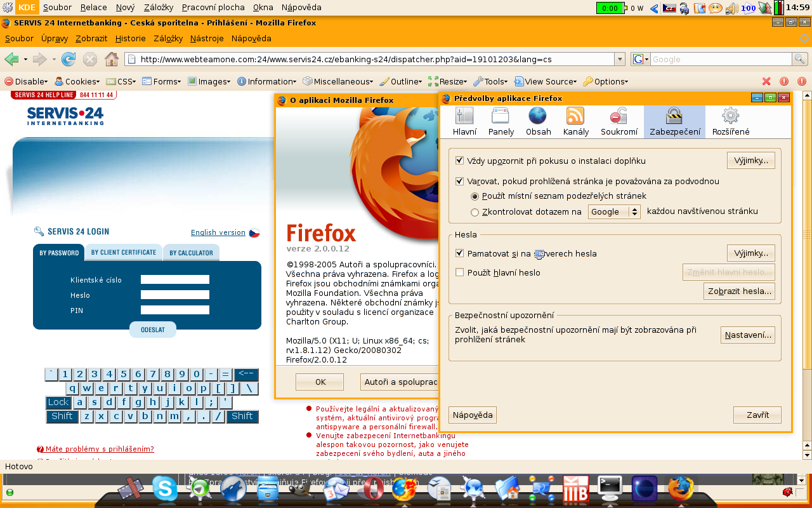Expand the View Source dropdown
The image size is (812, 508).
pos(545,81)
